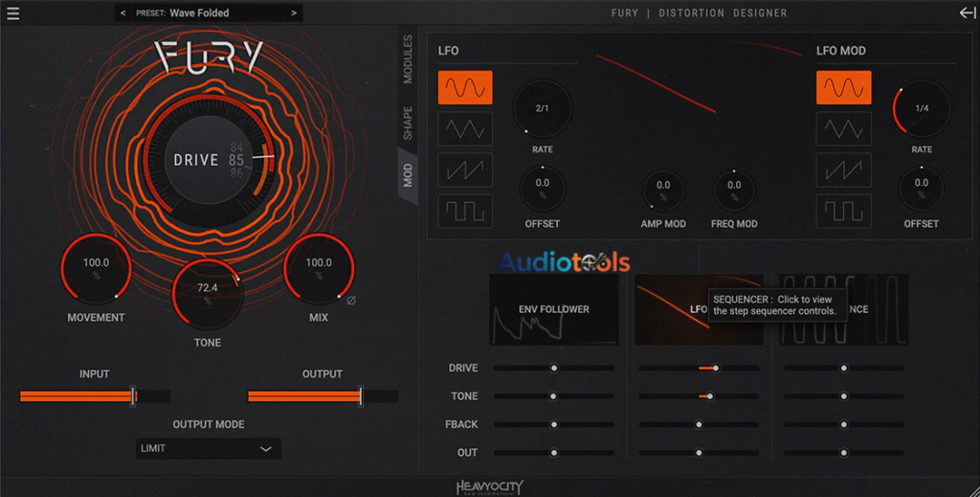Select sine waveform in LFO MOD section

844,87
